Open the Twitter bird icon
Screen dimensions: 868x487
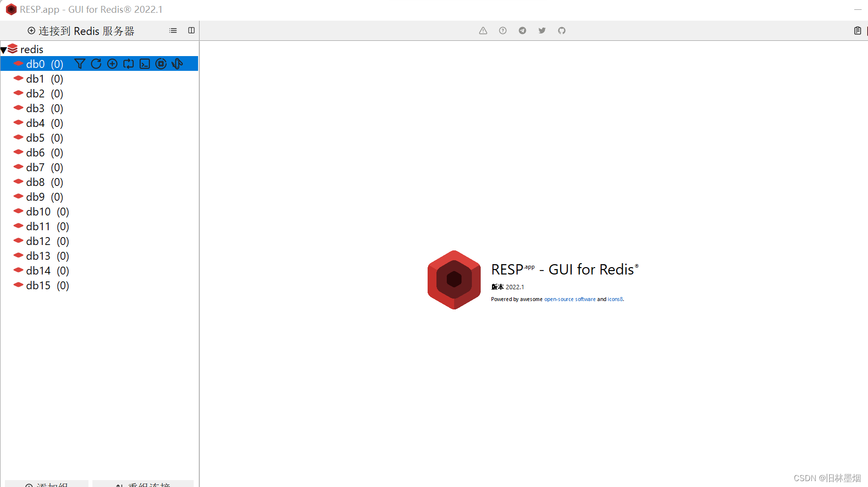[542, 30]
